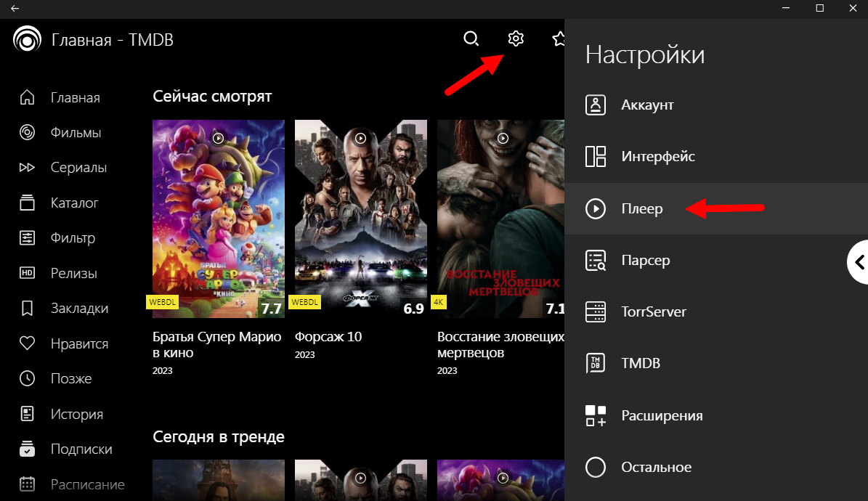Open Парсер settings section
This screenshot has height=501, width=868.
(x=716, y=260)
